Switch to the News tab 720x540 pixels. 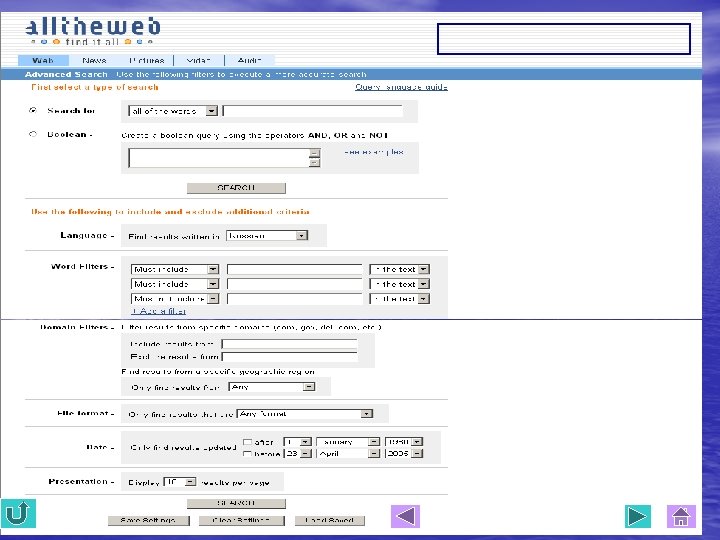[x=94, y=60]
